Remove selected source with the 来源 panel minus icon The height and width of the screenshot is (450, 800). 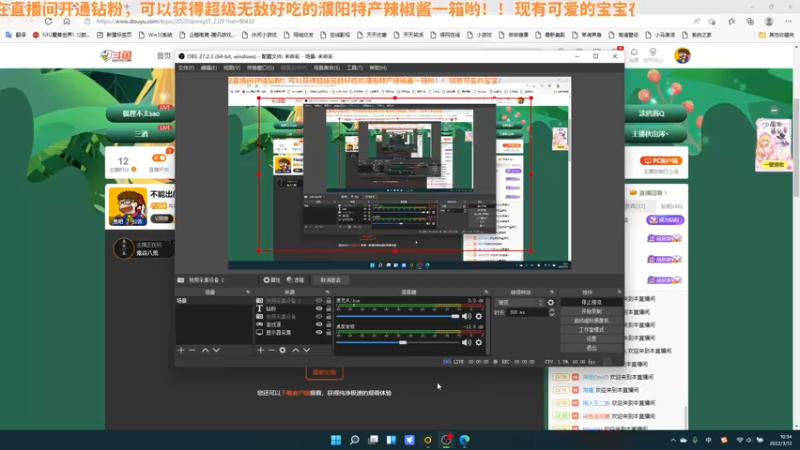[271, 350]
